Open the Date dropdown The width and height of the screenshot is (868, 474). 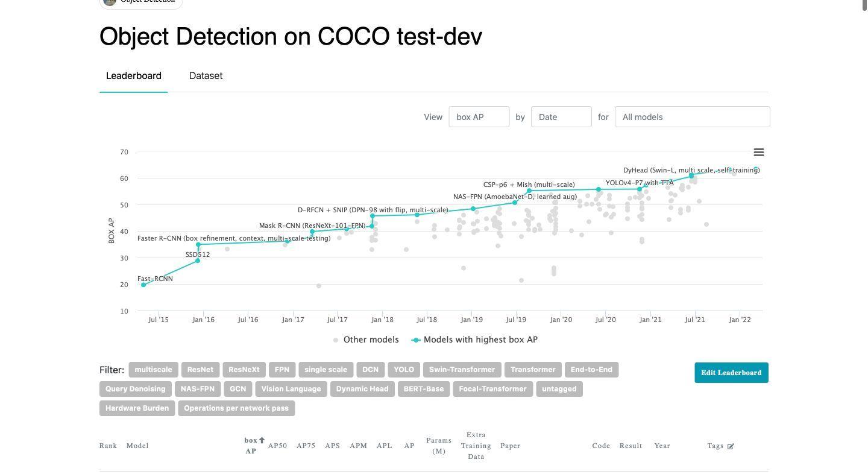(561, 117)
